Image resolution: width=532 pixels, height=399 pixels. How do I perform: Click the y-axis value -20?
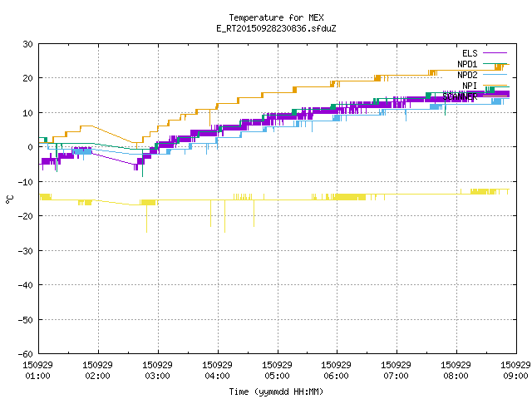[x=26, y=216]
